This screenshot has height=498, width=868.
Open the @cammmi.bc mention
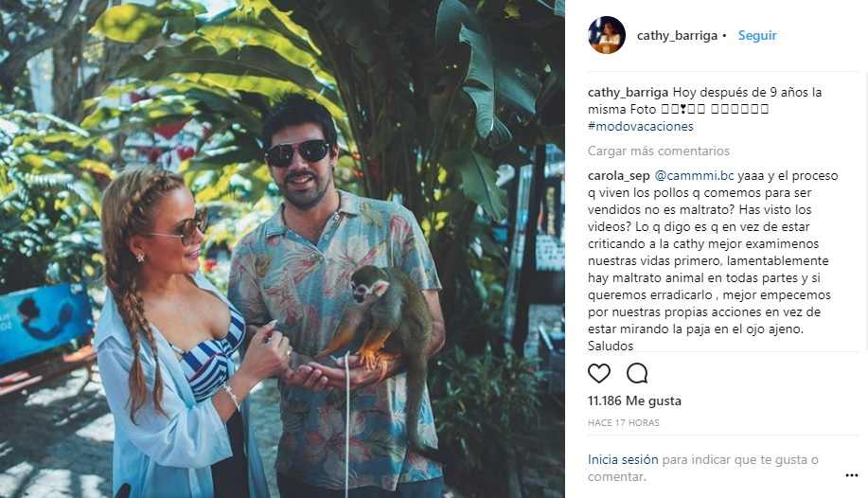tap(681, 175)
